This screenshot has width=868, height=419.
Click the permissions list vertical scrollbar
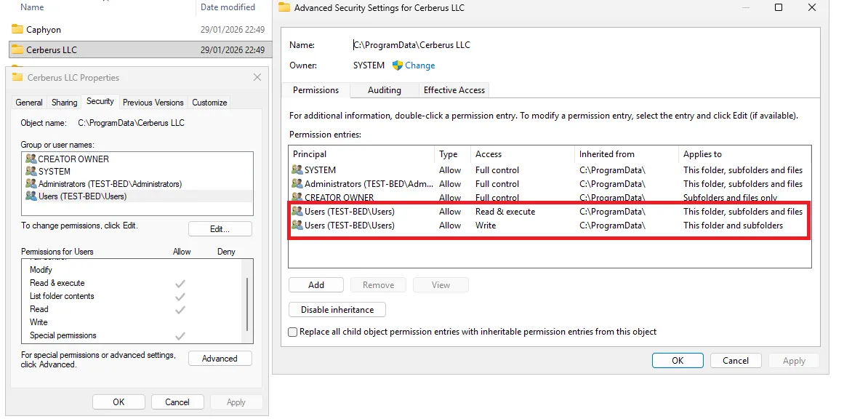tap(247, 302)
